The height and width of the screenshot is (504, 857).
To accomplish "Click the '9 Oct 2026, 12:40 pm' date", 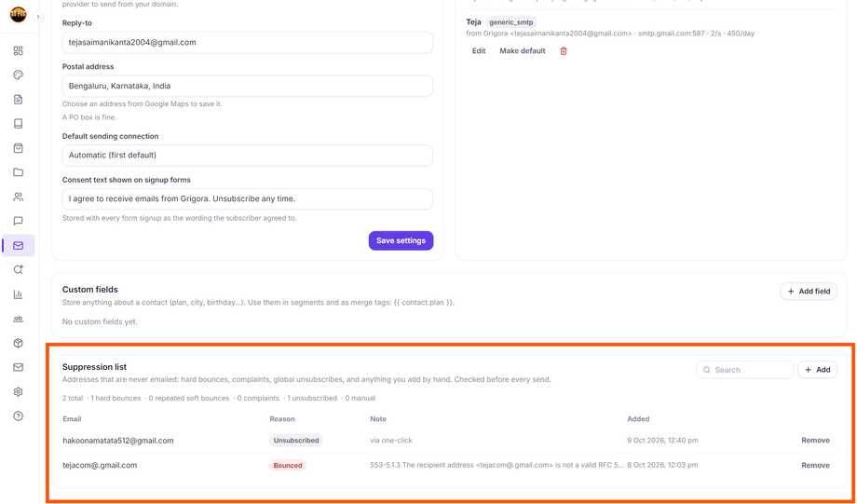I will (x=662, y=440).
